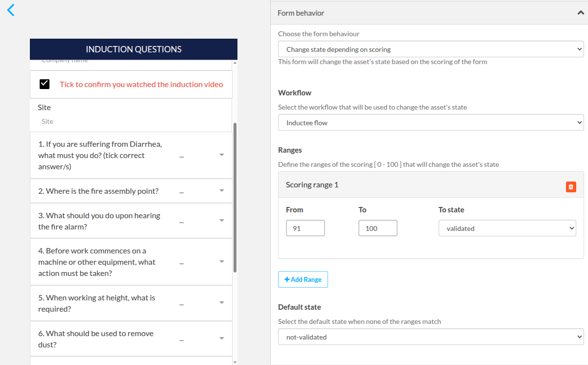Toggle the induction video confirmation checkbox
588x365 pixels.
coord(45,84)
